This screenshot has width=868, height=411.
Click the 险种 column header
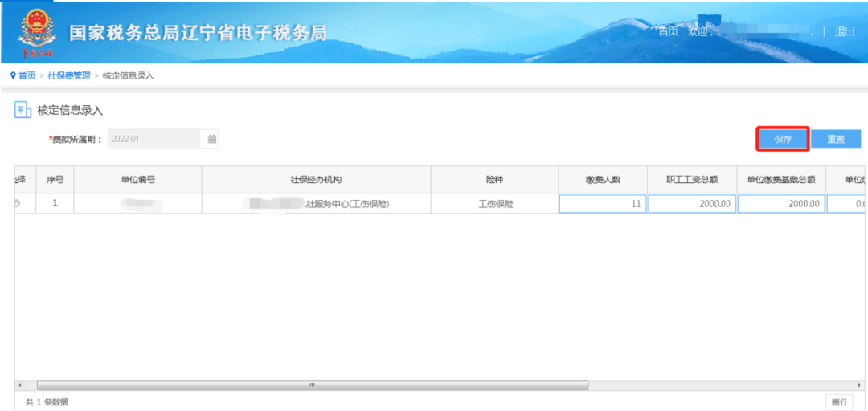click(x=494, y=179)
